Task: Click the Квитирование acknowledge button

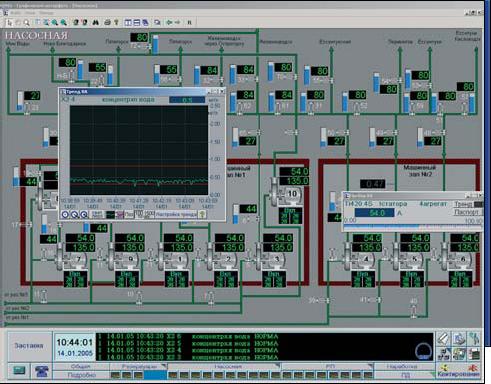Action: click(x=459, y=372)
